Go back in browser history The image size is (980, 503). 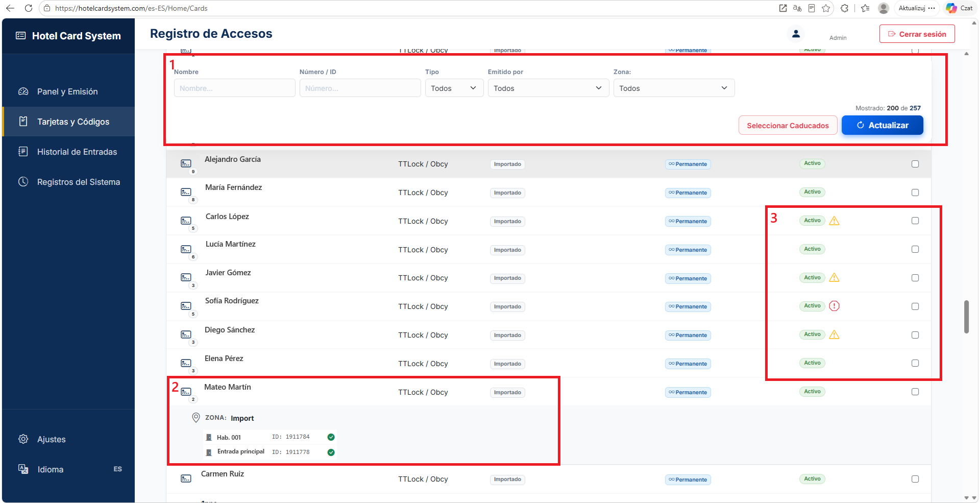10,8
